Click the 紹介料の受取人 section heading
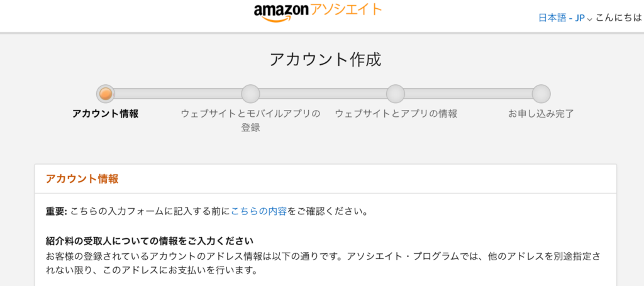Viewport: 644px width, 286px height. point(150,241)
